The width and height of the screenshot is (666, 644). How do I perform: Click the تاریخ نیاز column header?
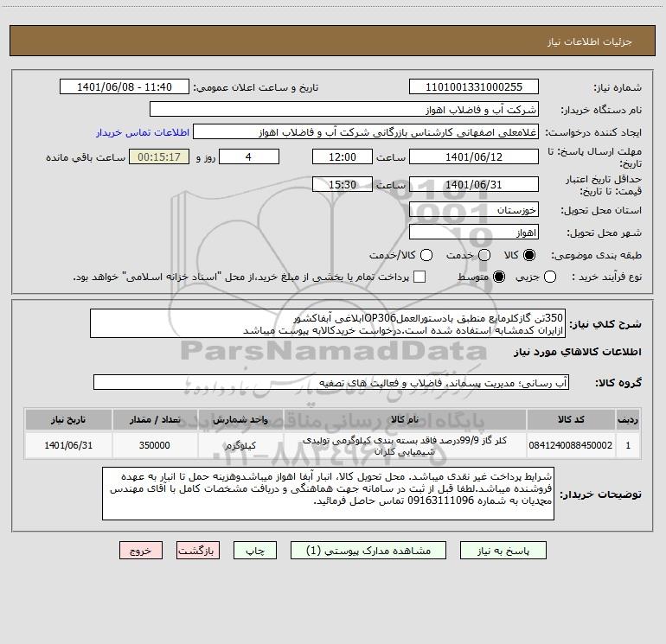pos(68,419)
